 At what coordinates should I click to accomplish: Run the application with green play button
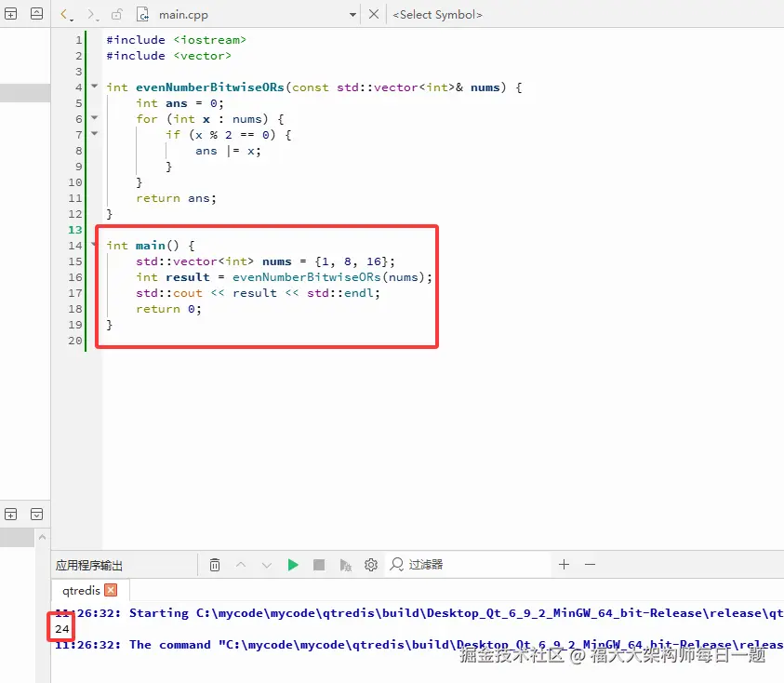click(293, 565)
